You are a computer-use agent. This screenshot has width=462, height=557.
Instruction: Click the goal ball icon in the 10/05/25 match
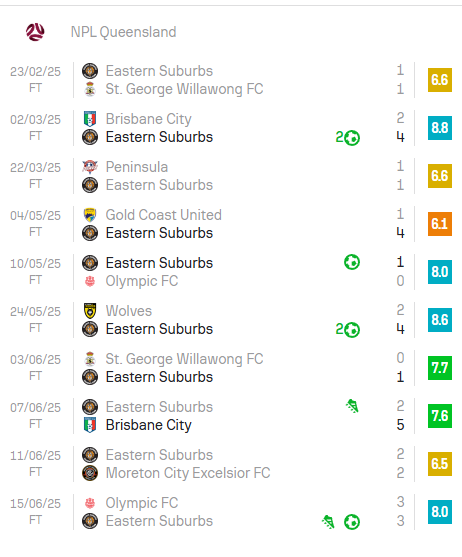pos(352,263)
